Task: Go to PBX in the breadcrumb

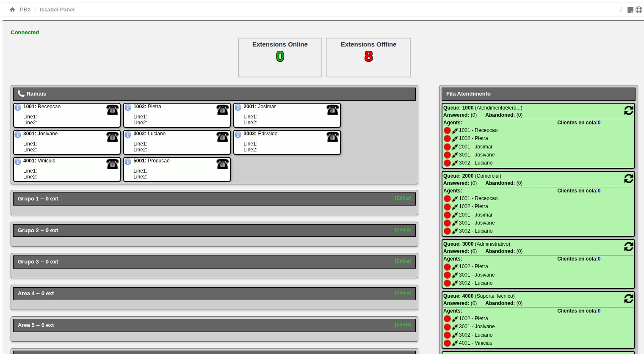Action: click(25, 10)
